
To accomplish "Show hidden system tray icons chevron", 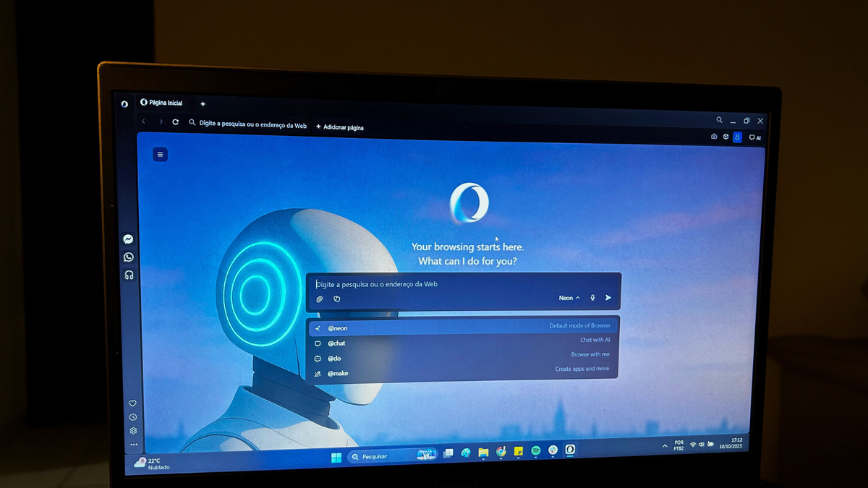I will [664, 446].
